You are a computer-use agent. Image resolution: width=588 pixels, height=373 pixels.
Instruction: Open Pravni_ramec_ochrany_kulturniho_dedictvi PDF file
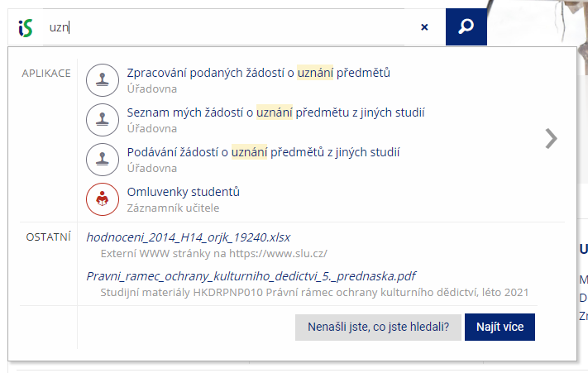click(251, 276)
